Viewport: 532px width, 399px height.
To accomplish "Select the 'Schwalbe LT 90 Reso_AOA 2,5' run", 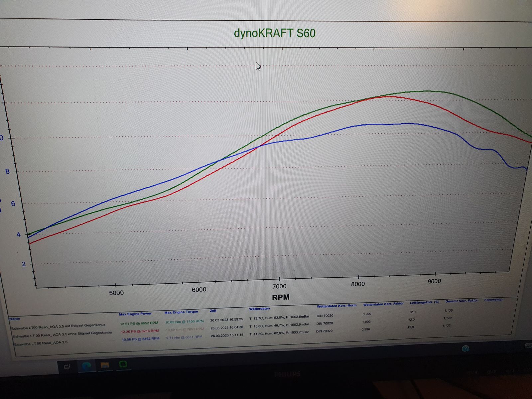I will [x=41, y=343].
